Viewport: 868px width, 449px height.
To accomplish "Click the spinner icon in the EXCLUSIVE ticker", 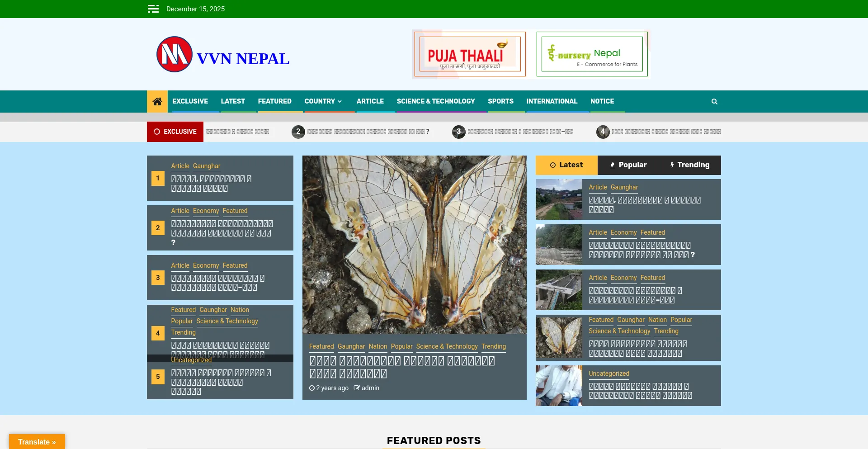I will click(156, 132).
